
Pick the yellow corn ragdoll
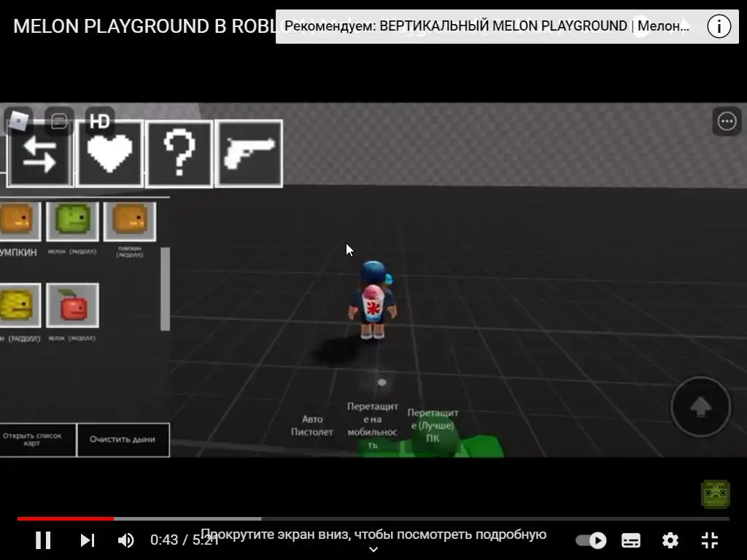pos(20,306)
